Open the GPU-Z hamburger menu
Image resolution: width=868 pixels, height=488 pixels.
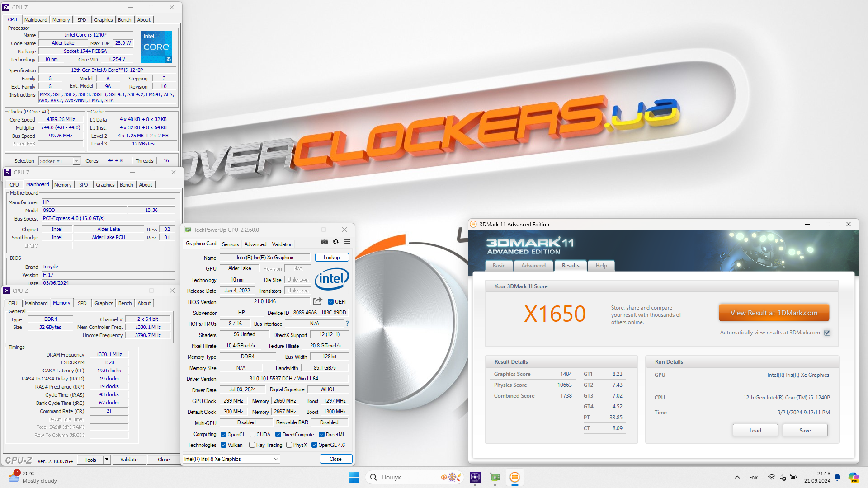347,242
